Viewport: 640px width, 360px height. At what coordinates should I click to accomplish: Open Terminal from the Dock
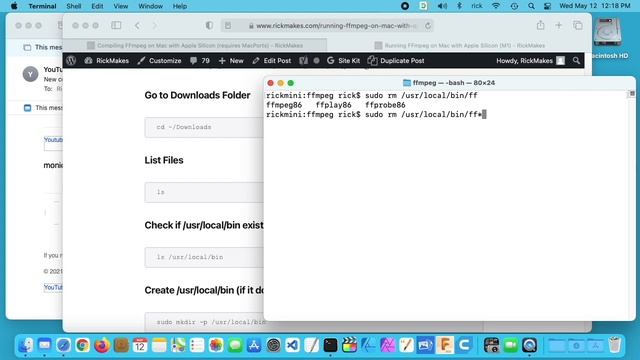[330, 345]
